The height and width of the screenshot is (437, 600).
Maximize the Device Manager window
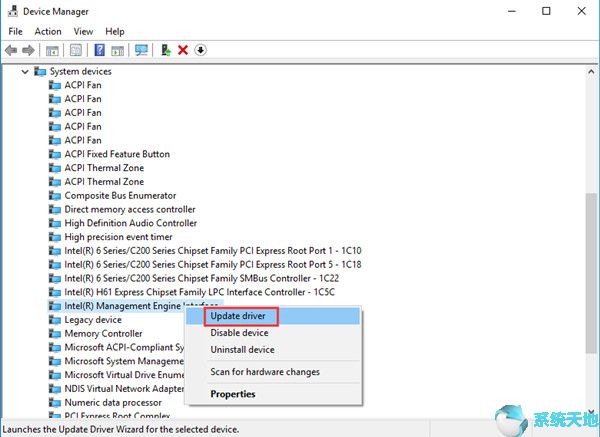(546, 11)
